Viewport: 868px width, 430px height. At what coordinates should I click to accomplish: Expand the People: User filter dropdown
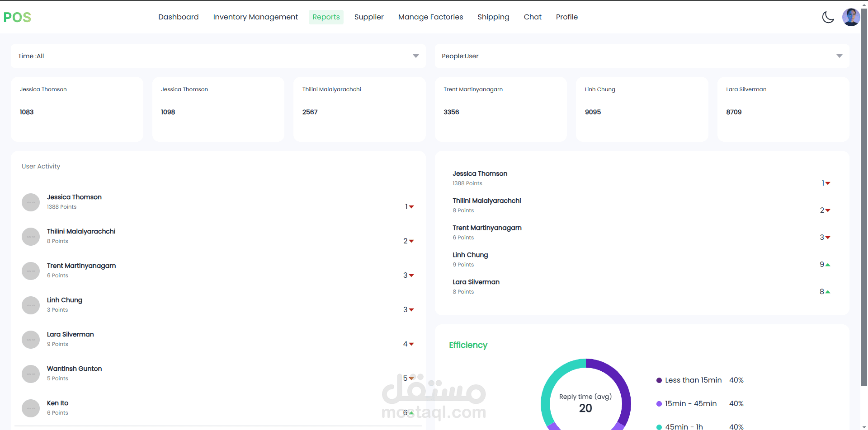click(642, 56)
